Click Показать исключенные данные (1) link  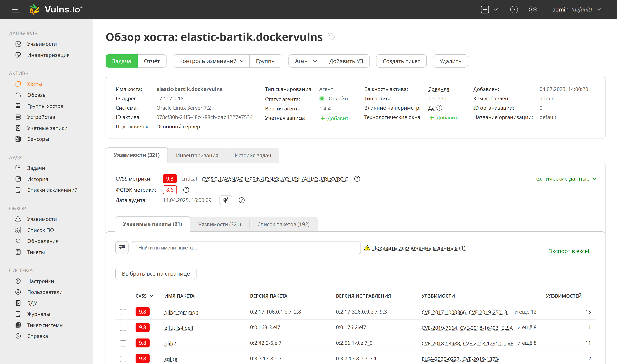419,248
